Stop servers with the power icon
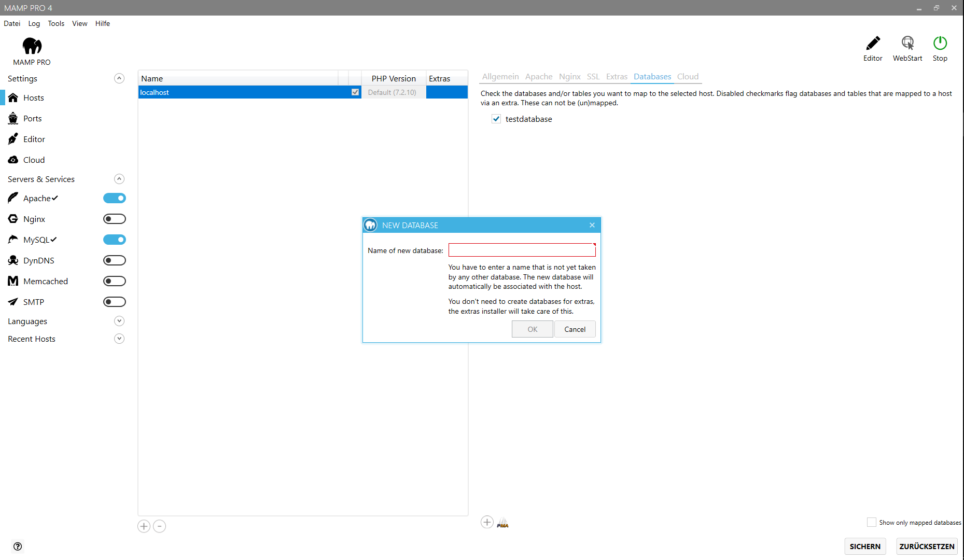Viewport: 964px width, 560px height. click(940, 43)
